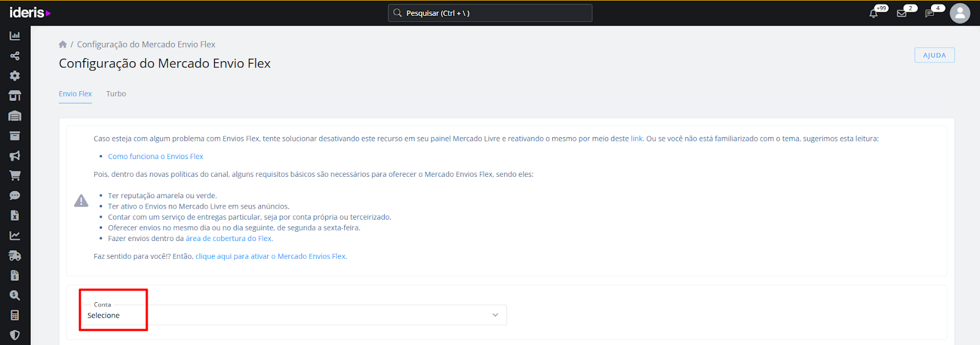Image resolution: width=980 pixels, height=345 pixels.
Task: Open the chat bubble sidebar icon
Action: click(15, 196)
